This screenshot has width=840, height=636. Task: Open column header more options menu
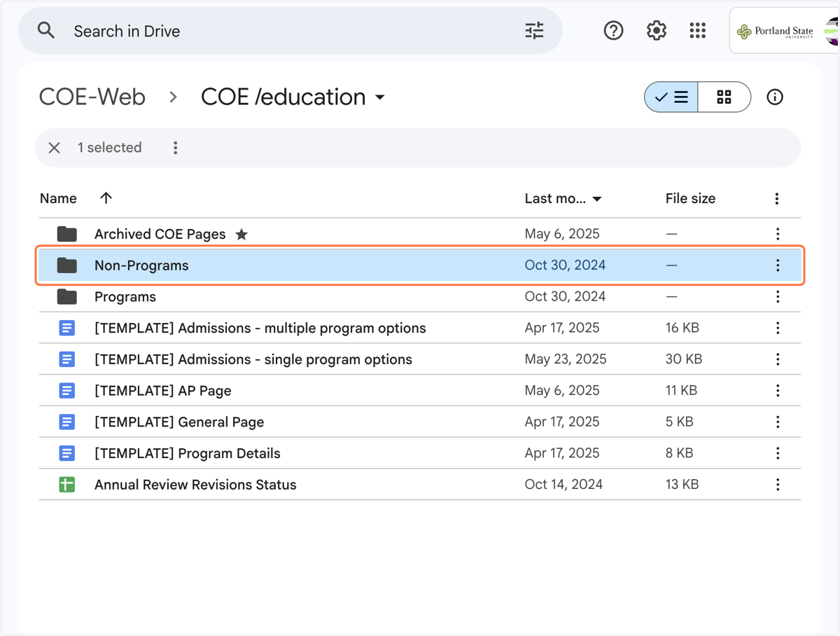point(776,199)
